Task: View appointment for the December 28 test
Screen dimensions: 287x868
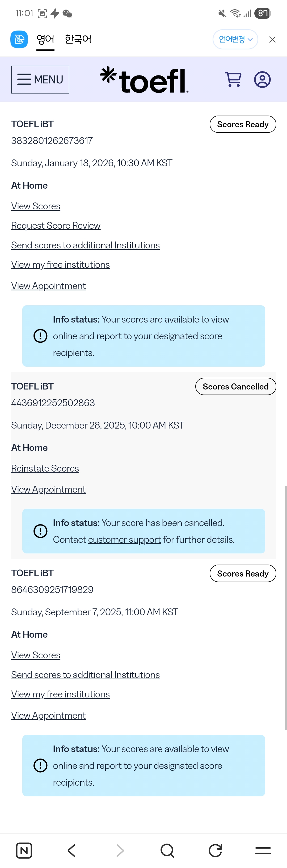Action: 49,489
